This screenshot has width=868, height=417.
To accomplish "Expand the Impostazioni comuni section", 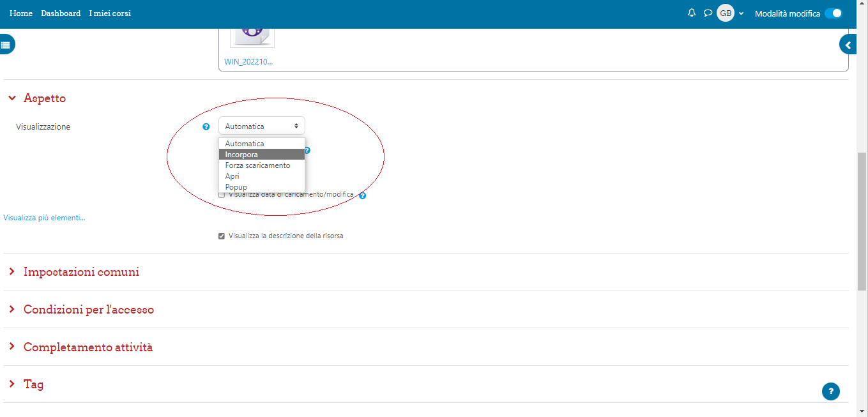I will pyautogui.click(x=81, y=272).
